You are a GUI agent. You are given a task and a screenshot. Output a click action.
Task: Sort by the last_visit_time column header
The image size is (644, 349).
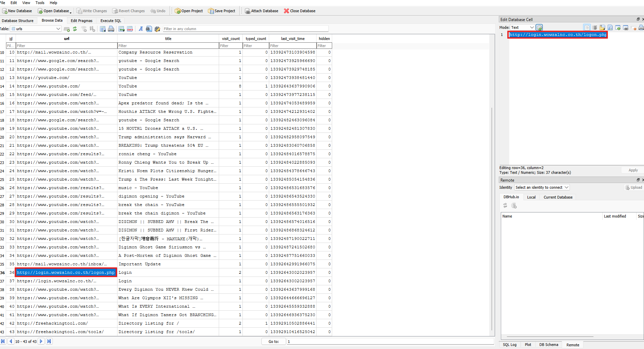click(x=293, y=39)
